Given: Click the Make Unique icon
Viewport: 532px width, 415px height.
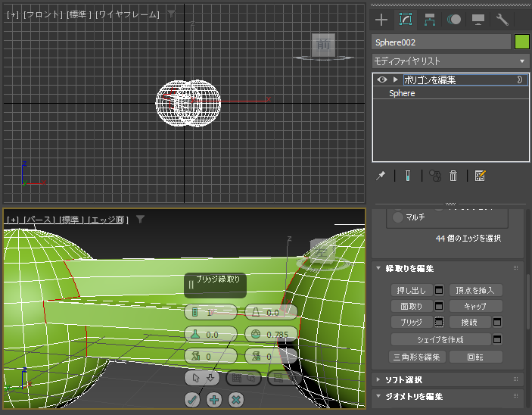Looking at the screenshot, I should pyautogui.click(x=435, y=176).
